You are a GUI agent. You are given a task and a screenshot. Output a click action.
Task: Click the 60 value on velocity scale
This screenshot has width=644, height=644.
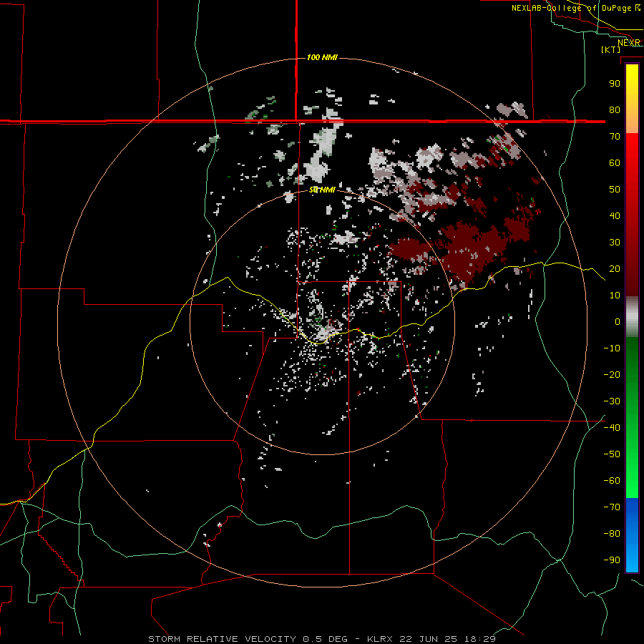(x=615, y=163)
